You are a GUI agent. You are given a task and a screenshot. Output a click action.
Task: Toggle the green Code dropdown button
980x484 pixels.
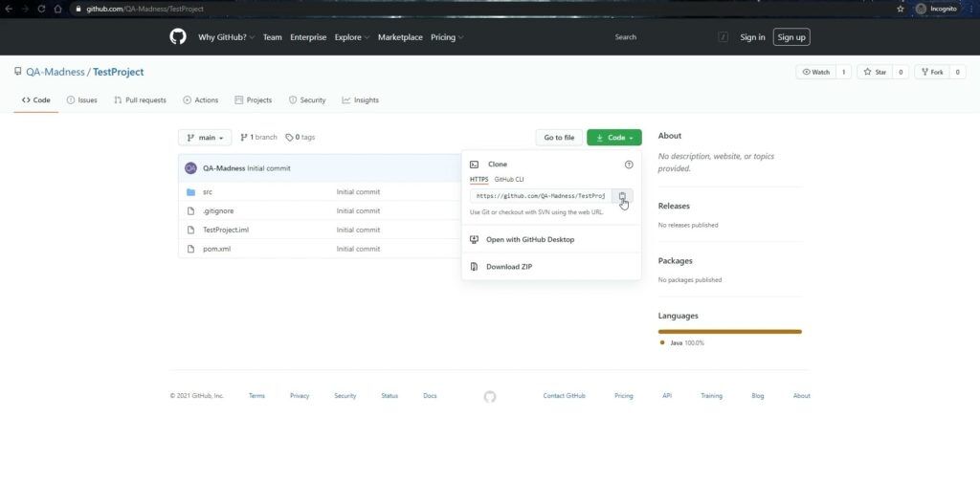click(x=614, y=138)
